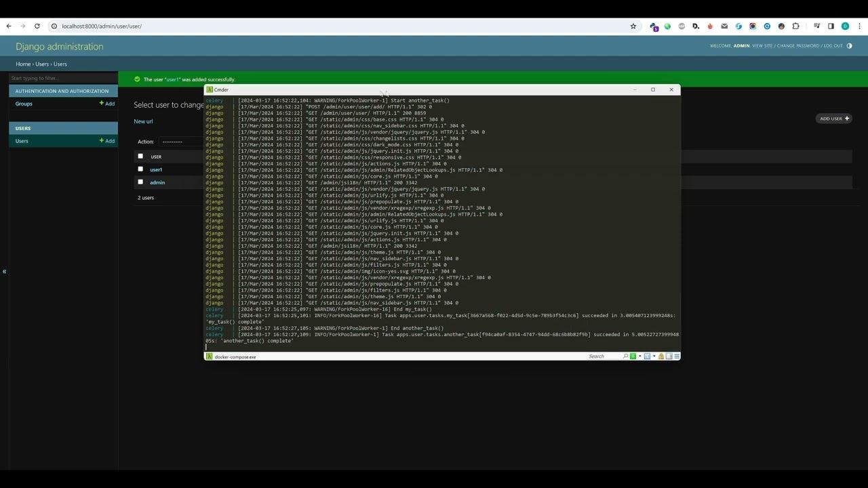Open the admin user entry
Image resolution: width=868 pixels, height=488 pixels.
click(157, 182)
